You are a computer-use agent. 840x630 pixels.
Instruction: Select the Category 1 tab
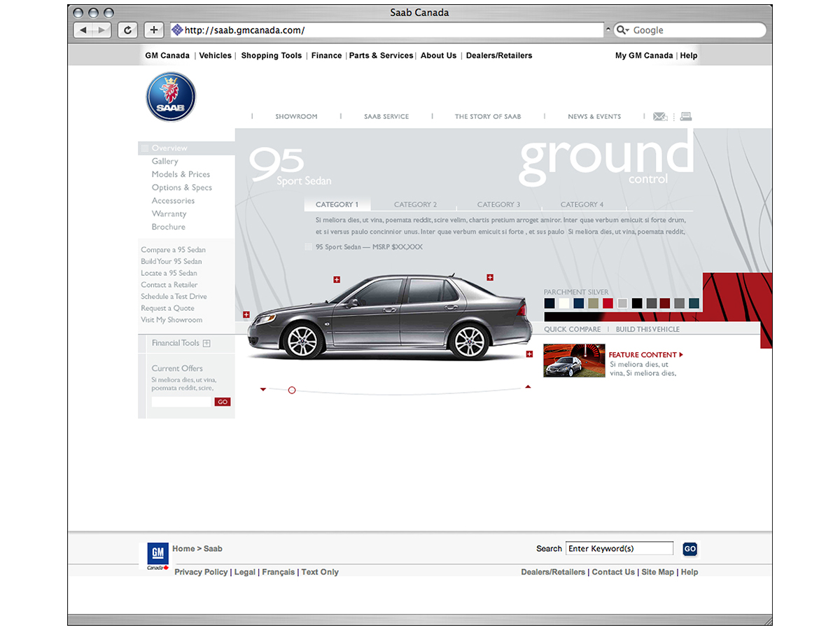(337, 205)
